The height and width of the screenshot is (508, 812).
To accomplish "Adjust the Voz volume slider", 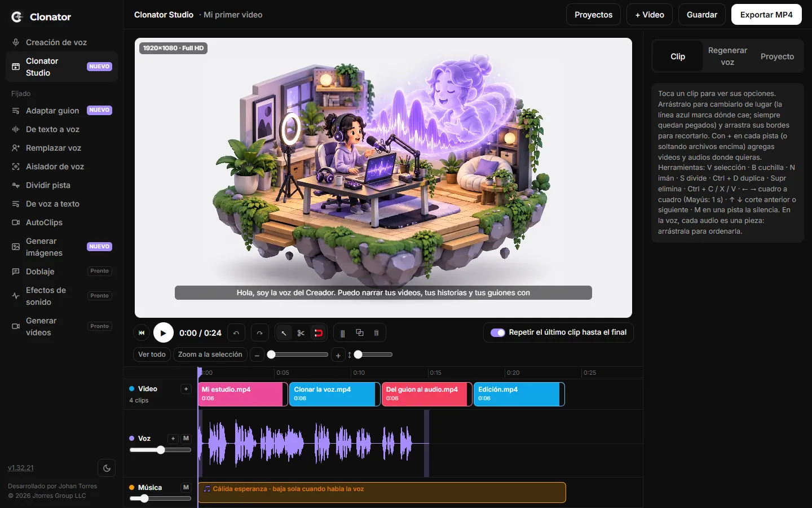I will pos(161,450).
